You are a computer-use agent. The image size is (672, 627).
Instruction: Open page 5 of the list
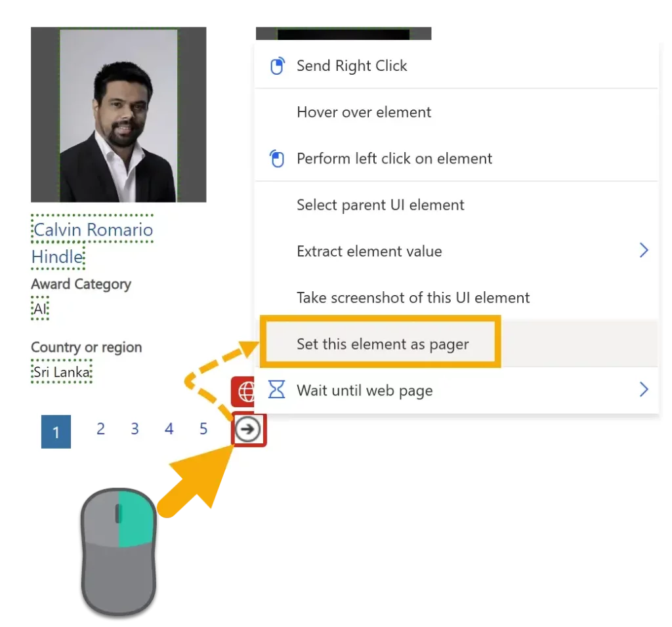(x=203, y=429)
